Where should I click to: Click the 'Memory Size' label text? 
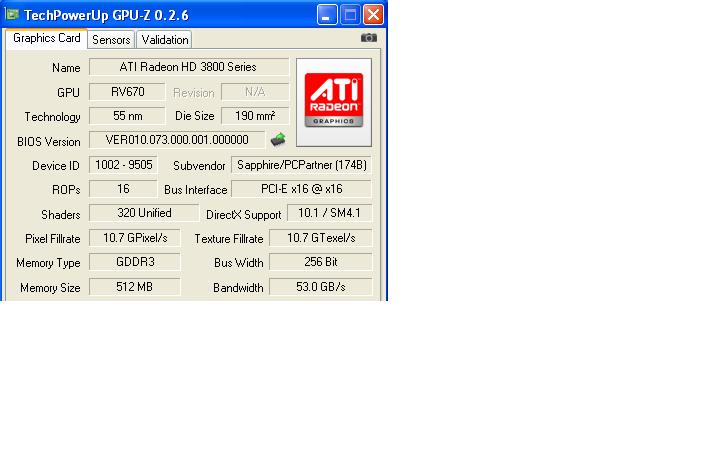(50, 288)
